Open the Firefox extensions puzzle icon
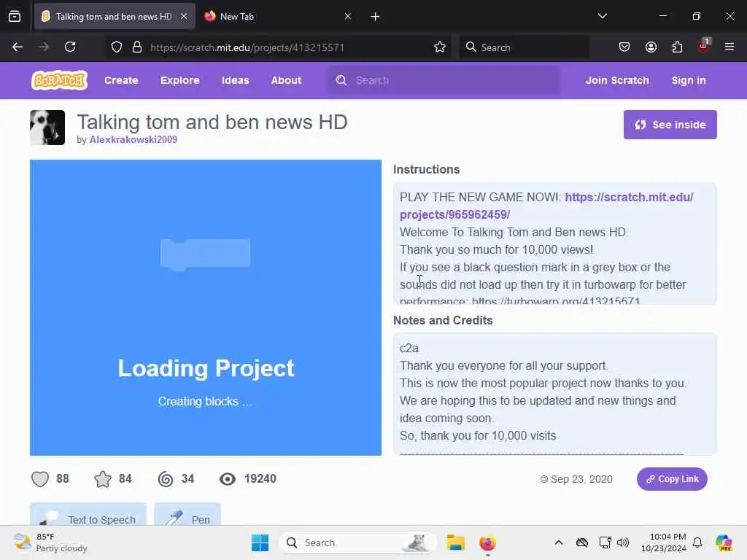The height and width of the screenshot is (560, 747). [677, 47]
